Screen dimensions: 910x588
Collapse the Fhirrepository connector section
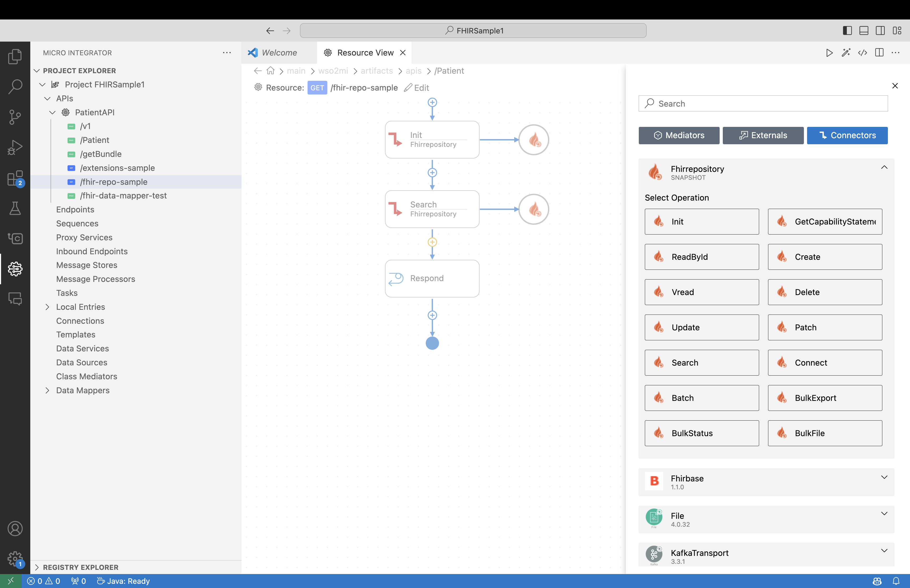pos(884,167)
